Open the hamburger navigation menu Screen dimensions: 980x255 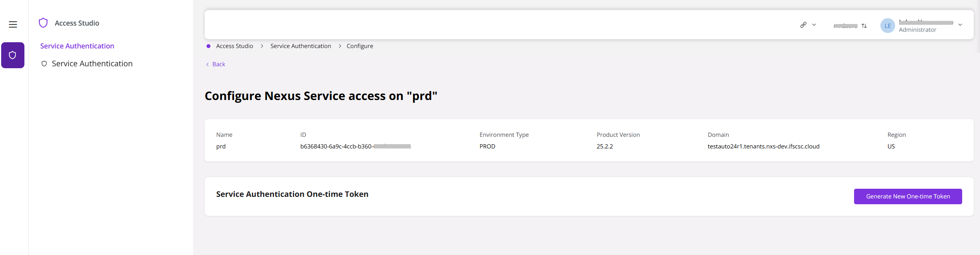pyautogui.click(x=13, y=24)
